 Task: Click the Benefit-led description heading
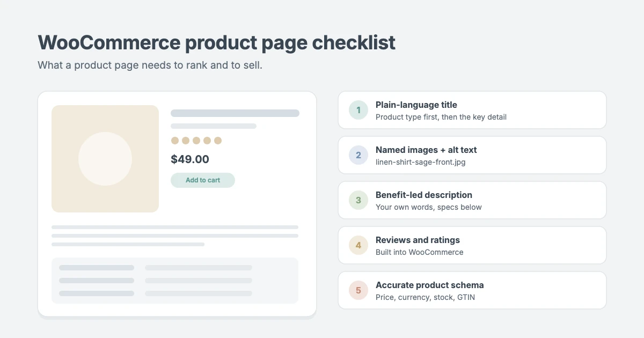click(x=424, y=195)
